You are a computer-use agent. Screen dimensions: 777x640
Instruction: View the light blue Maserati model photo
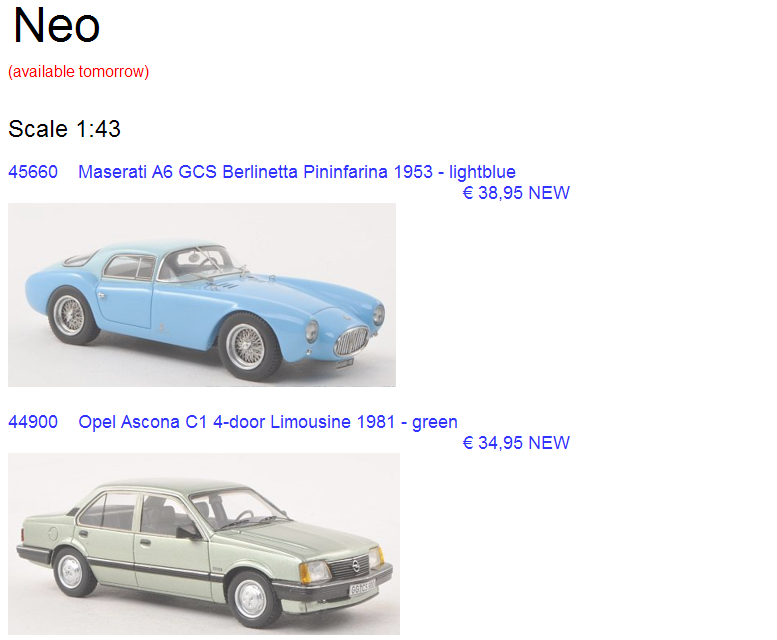pyautogui.click(x=202, y=295)
